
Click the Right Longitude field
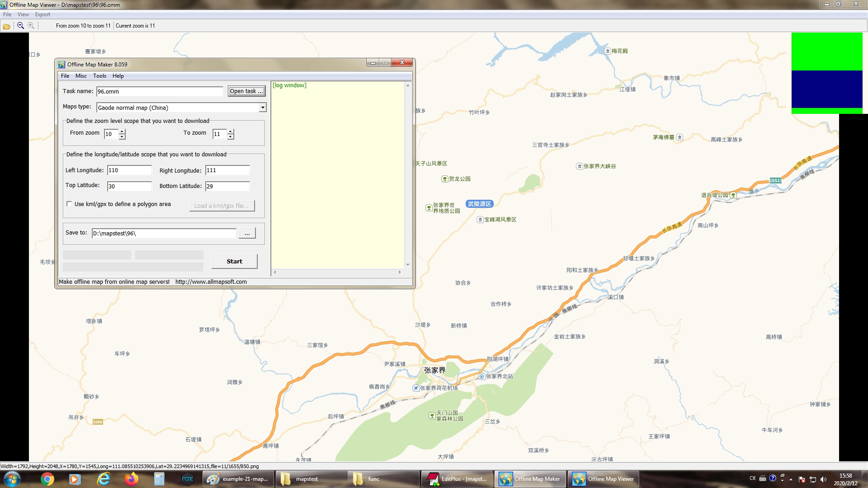pyautogui.click(x=227, y=170)
